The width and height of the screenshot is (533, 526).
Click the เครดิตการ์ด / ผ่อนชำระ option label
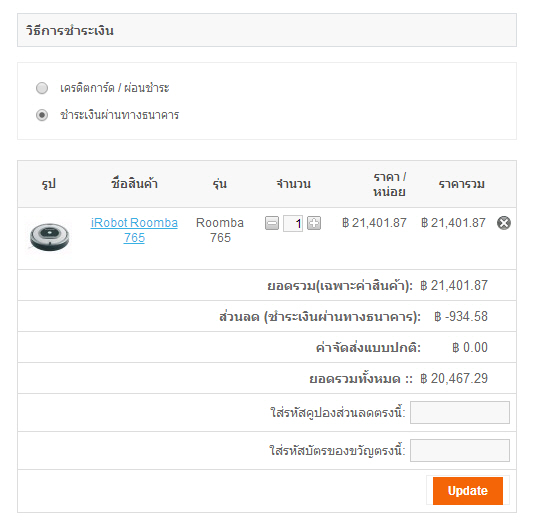[115, 88]
